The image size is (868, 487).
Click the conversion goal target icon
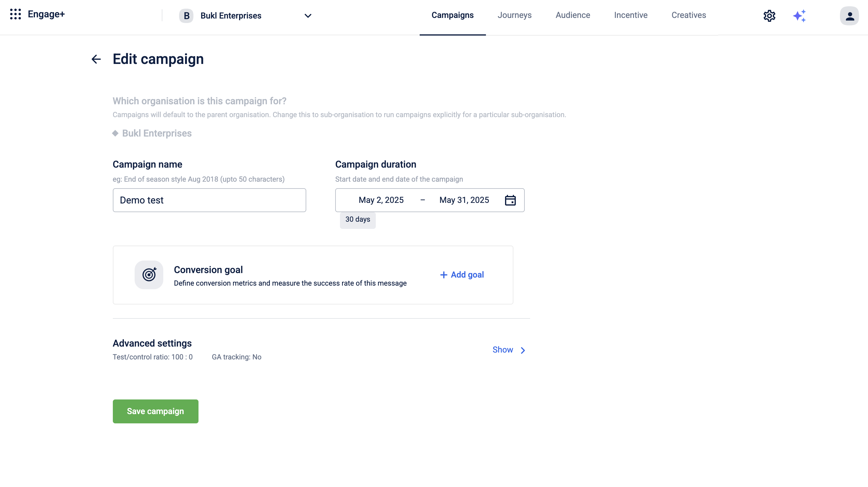click(x=149, y=275)
